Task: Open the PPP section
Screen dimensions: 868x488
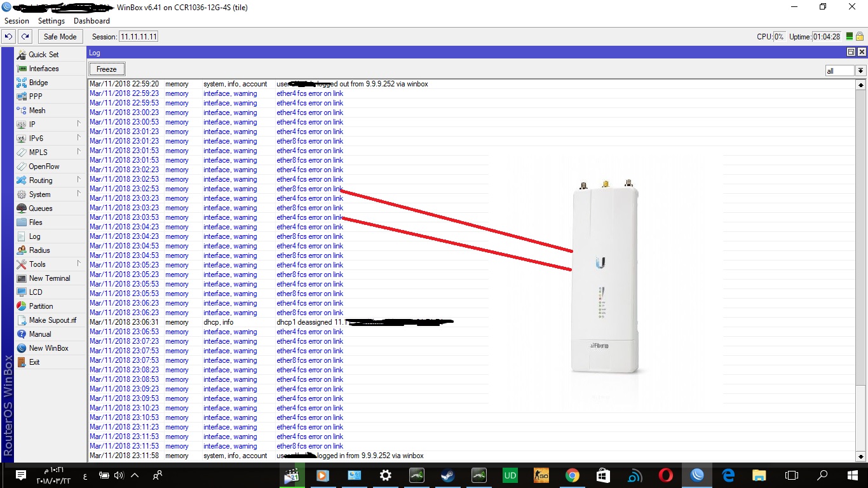Action: point(36,97)
